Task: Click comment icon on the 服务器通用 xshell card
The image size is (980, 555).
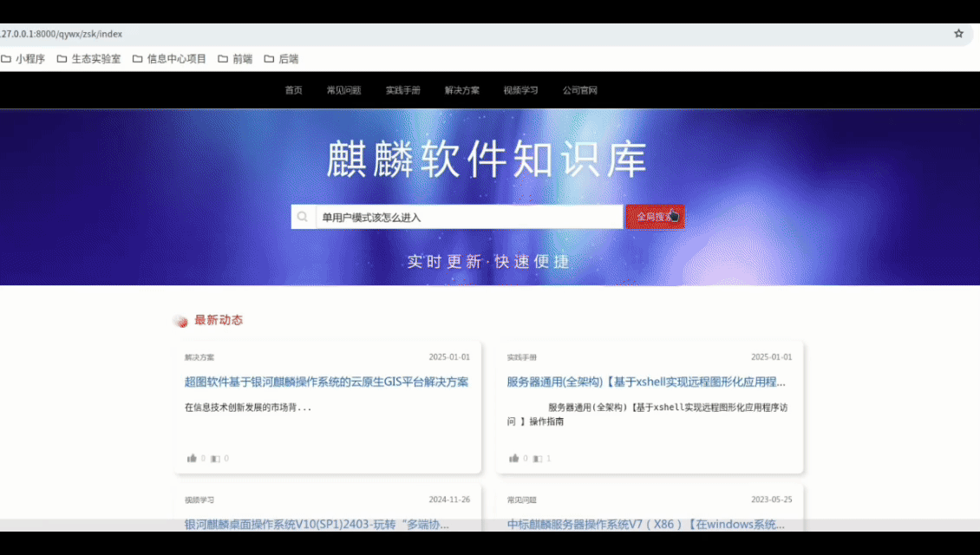Action: tap(538, 459)
